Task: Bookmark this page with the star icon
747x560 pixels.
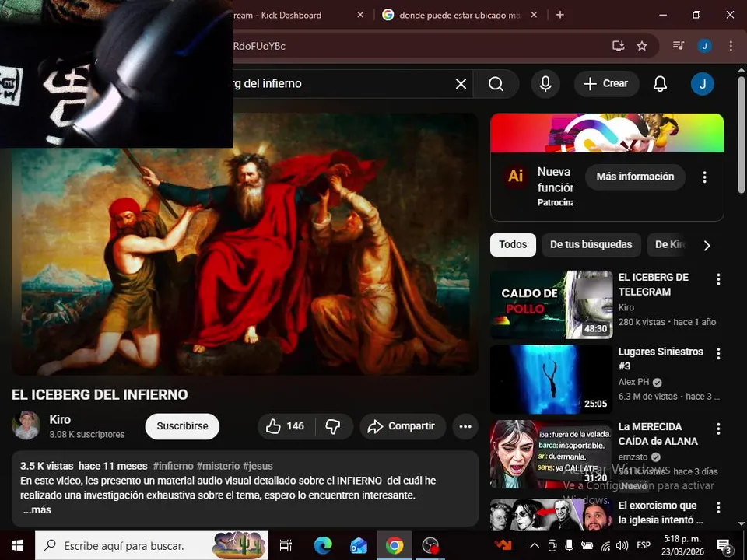Action: 642,46
